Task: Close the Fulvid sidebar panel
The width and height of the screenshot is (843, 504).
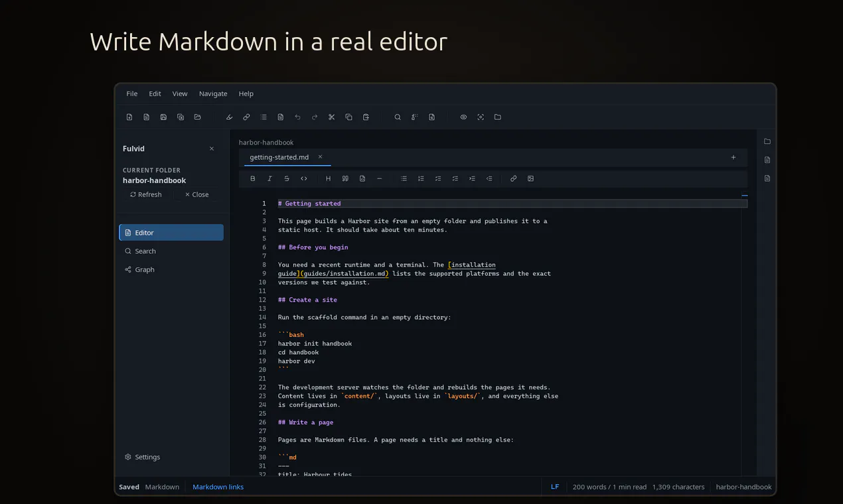Action: click(x=212, y=149)
